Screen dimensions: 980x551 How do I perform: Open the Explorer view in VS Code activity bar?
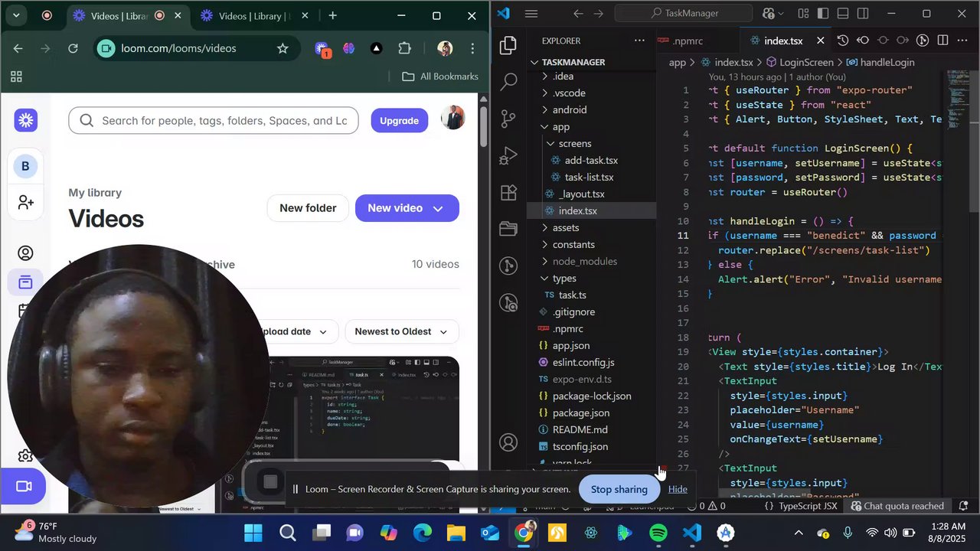[x=508, y=46]
